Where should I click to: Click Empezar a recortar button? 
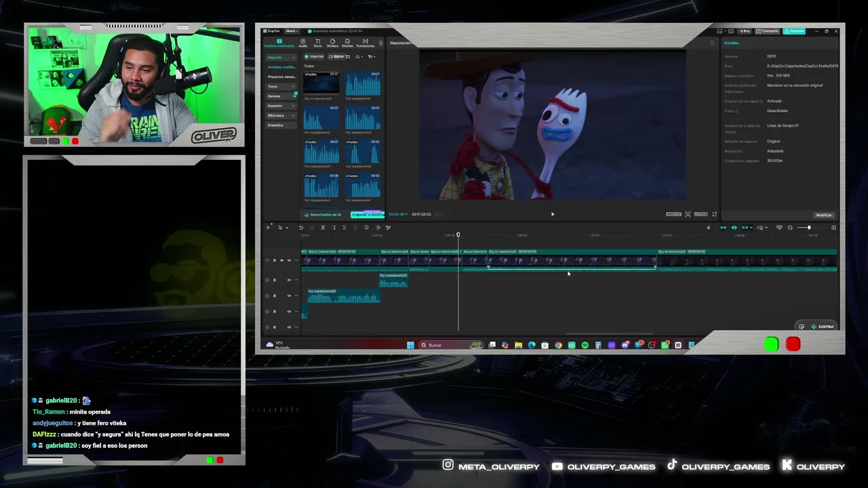(368, 215)
